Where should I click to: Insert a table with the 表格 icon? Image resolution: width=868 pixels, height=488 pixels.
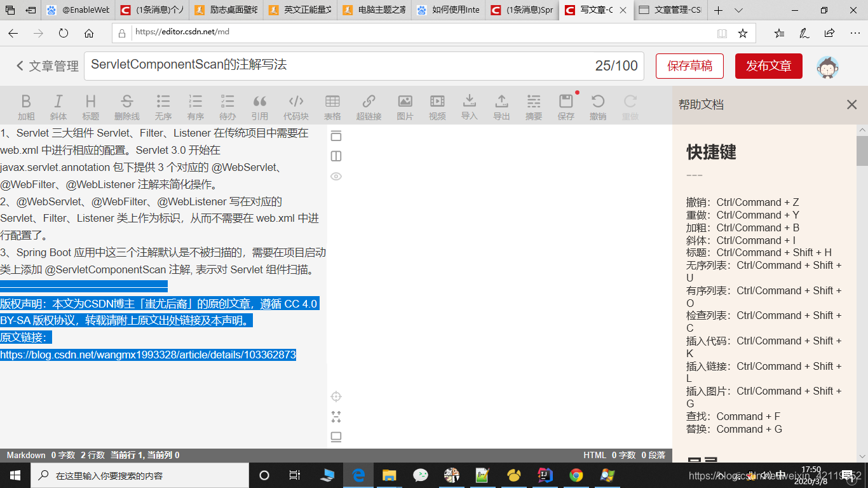point(332,105)
